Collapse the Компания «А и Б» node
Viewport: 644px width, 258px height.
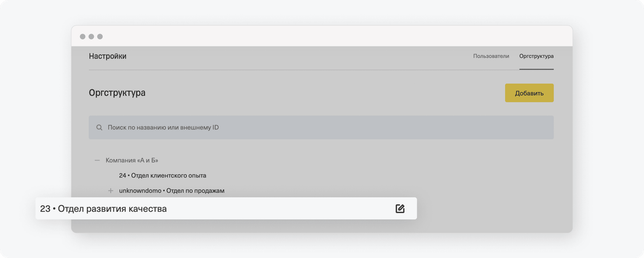pos(97,160)
